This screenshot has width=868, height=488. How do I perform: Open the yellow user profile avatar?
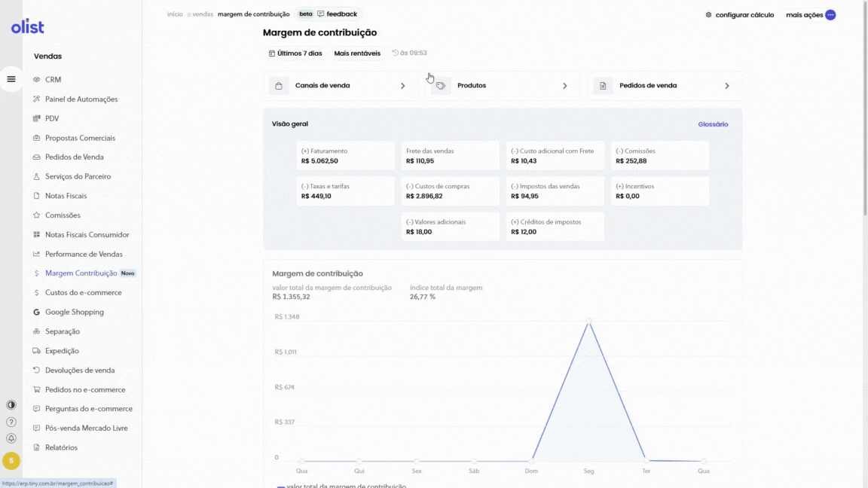click(11, 461)
